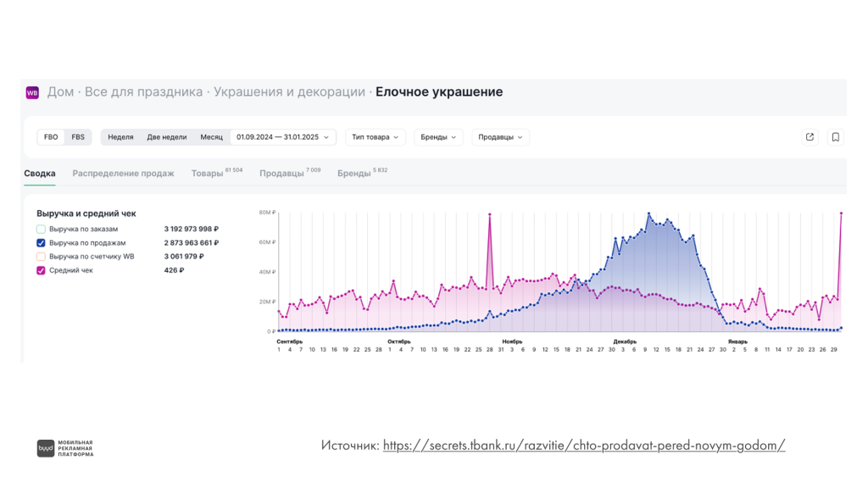The image size is (868, 488).
Task: Click the WB logo in the breadcrumb
Action: pyautogui.click(x=32, y=91)
